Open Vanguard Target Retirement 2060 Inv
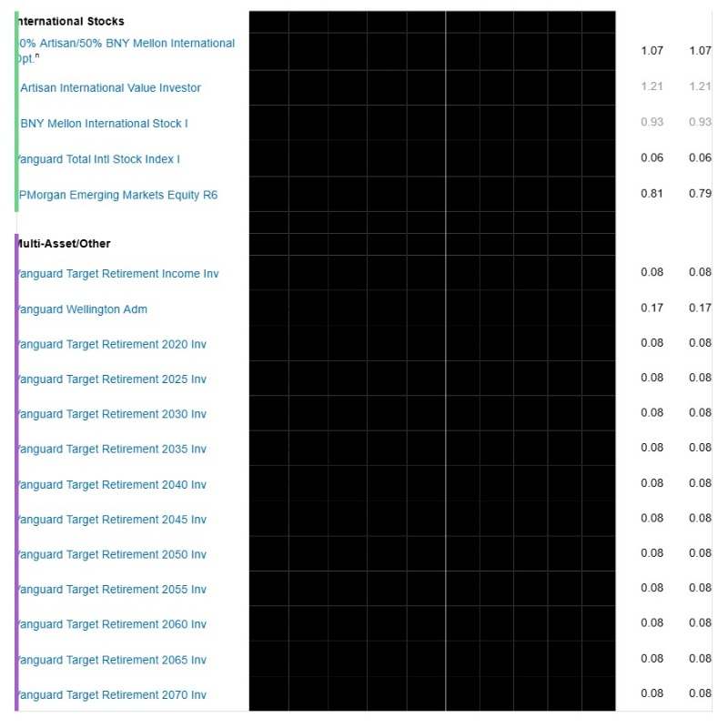Image resolution: width=728 pixels, height=728 pixels. (x=111, y=624)
